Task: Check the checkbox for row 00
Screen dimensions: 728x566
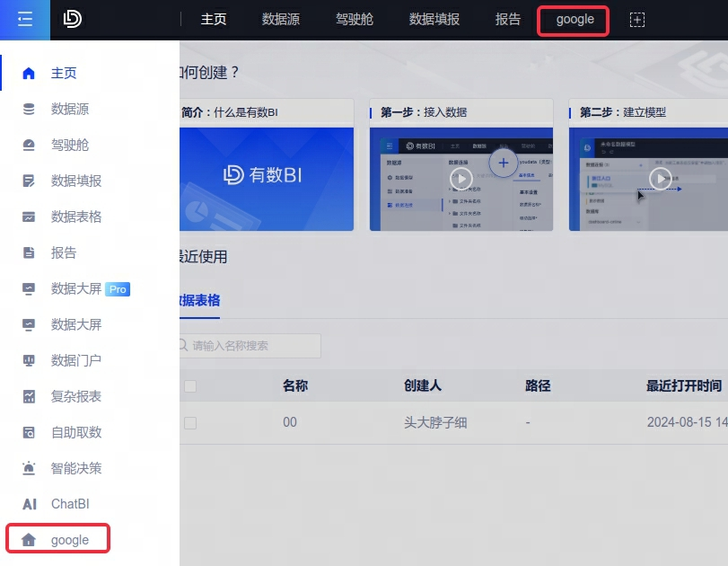Action: pos(190,422)
